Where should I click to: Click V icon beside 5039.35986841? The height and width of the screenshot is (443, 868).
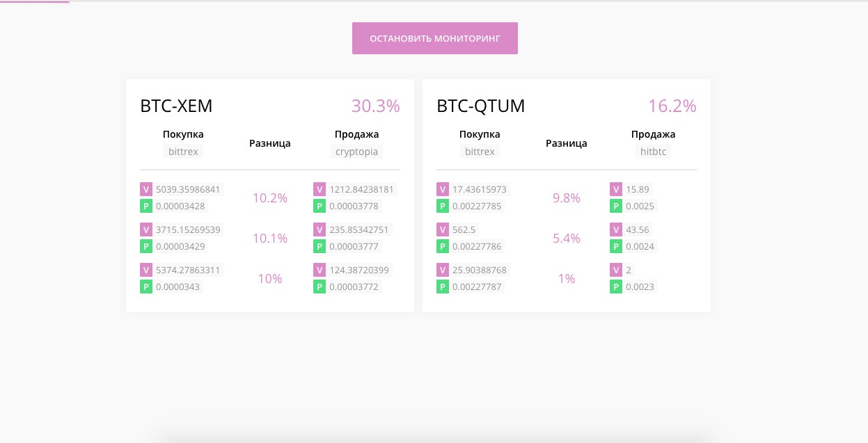(x=146, y=189)
